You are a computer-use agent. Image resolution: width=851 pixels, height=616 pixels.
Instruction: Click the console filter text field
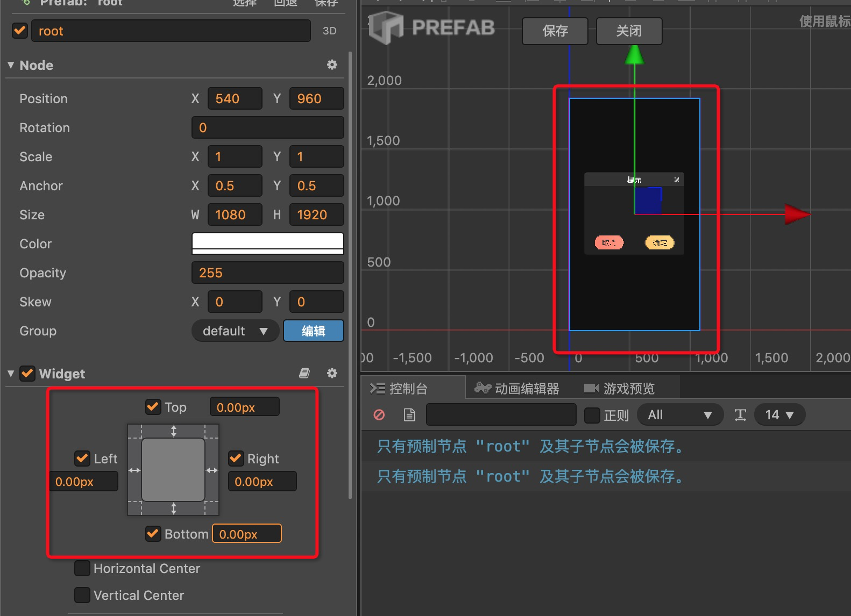[x=501, y=414]
